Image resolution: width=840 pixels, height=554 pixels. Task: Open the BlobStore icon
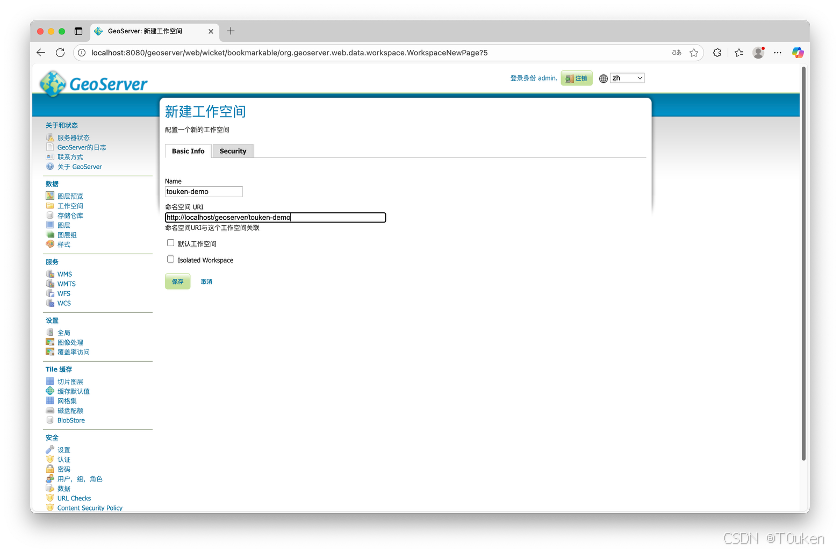click(x=50, y=420)
